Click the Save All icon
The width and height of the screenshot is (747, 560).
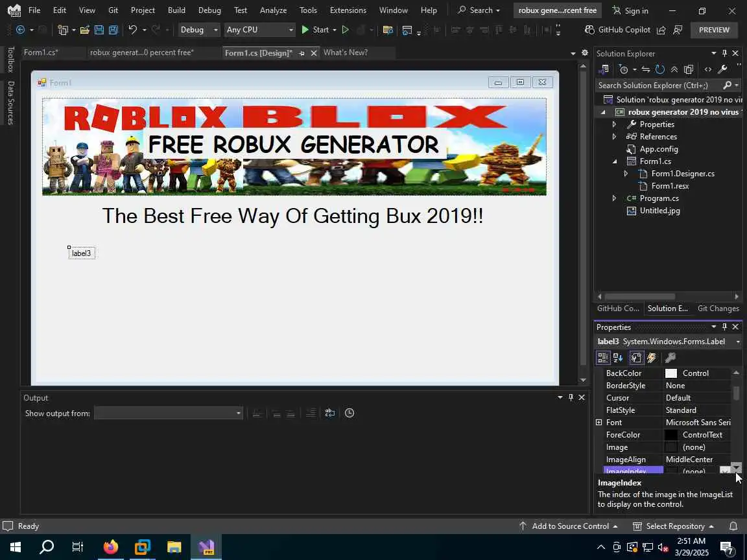coord(113,30)
